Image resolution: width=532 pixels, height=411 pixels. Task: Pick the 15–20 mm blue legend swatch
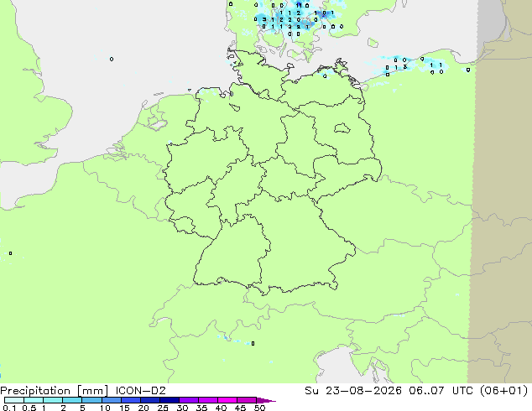pyautogui.click(x=131, y=400)
